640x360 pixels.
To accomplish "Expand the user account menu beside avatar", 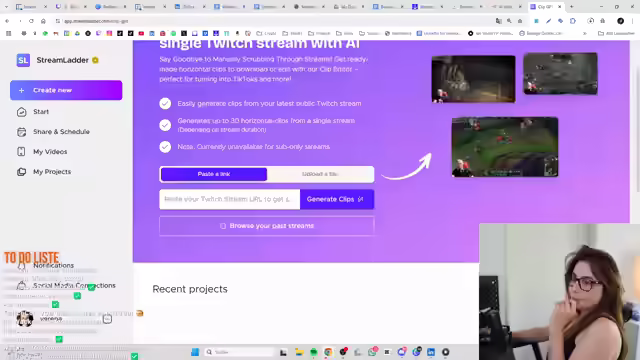I will pyautogui.click(x=107, y=319).
